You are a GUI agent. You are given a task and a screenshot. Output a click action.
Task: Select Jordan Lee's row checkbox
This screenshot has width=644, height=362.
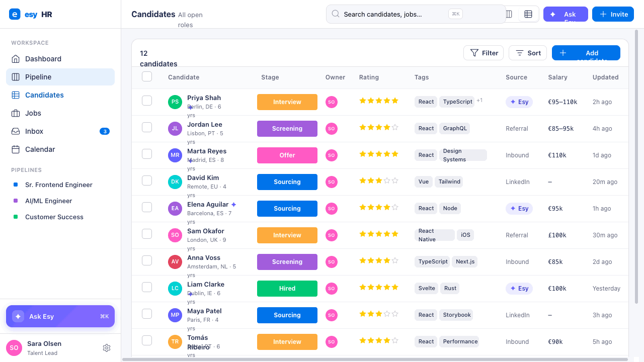(x=147, y=127)
